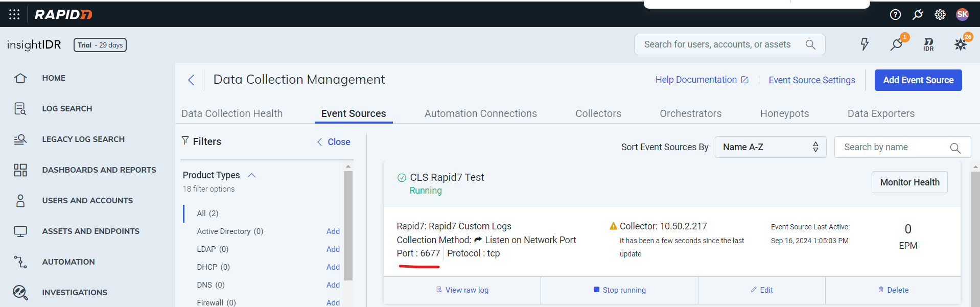
Task: Click the Rapid7 logo
Action: pyautogui.click(x=63, y=14)
